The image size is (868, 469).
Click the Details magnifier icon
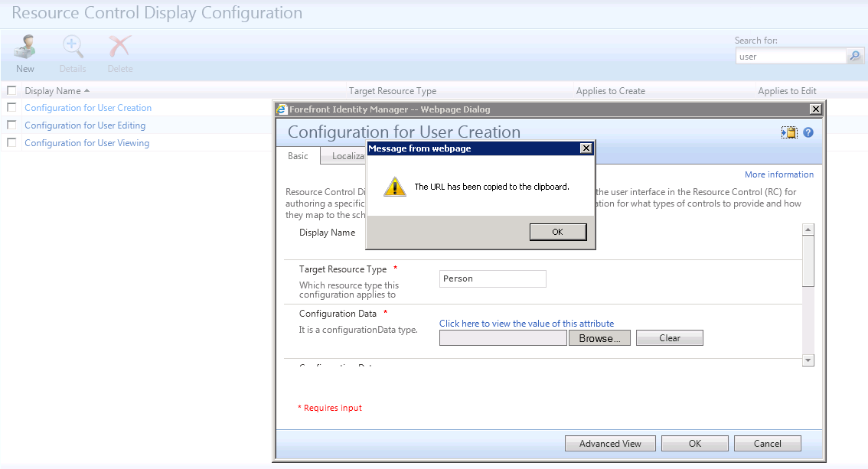tap(73, 48)
